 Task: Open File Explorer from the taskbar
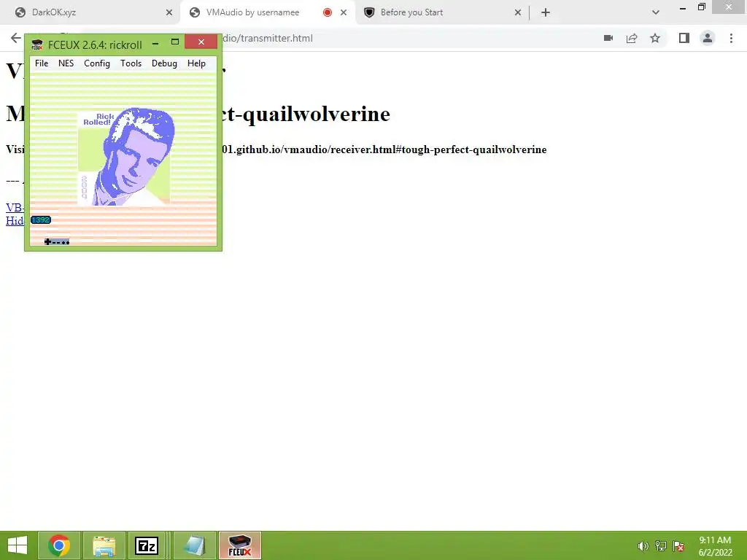pos(104,545)
